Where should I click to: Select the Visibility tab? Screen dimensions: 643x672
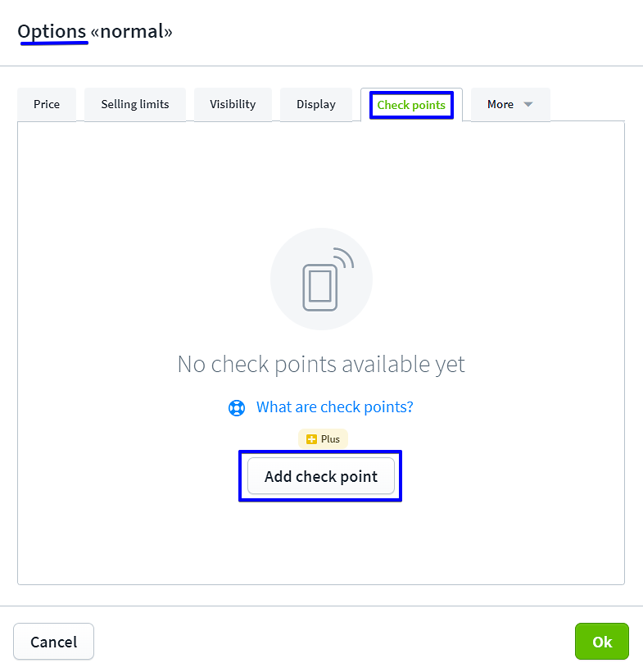(233, 105)
